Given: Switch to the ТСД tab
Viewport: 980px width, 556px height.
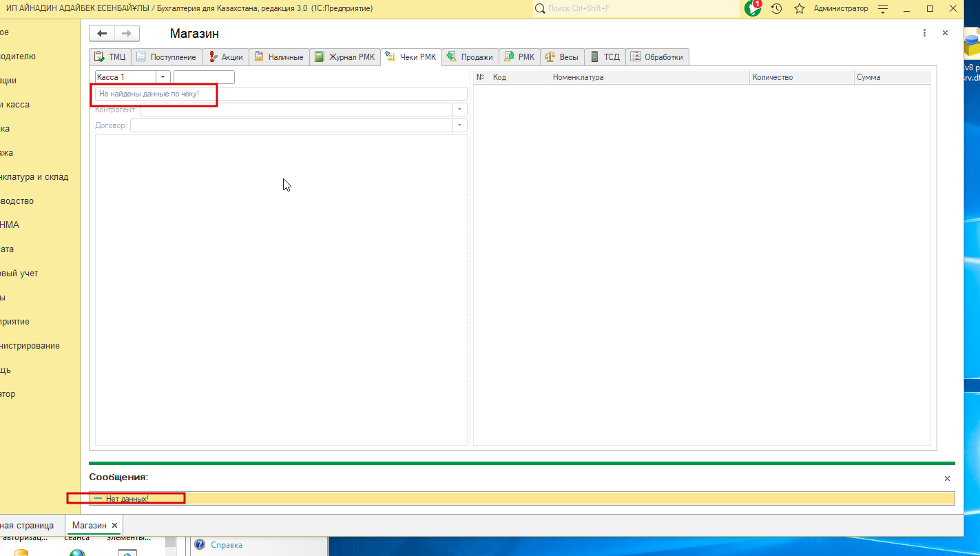Looking at the screenshot, I should coord(605,57).
